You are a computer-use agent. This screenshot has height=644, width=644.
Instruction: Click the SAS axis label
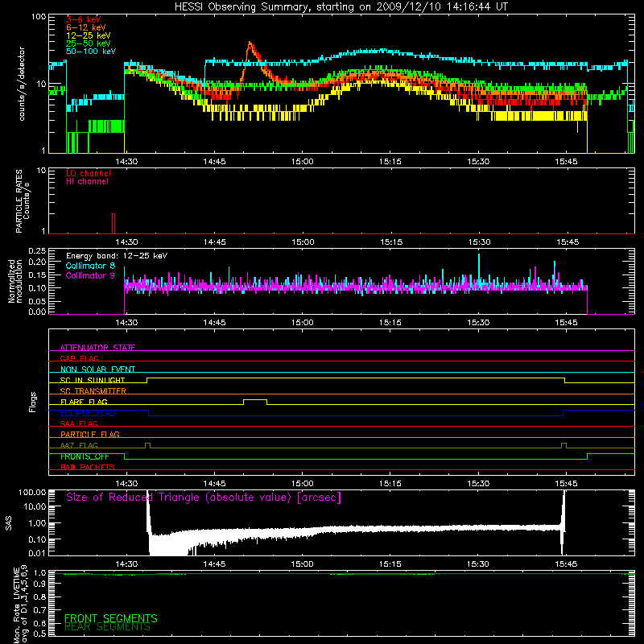tap(9, 522)
